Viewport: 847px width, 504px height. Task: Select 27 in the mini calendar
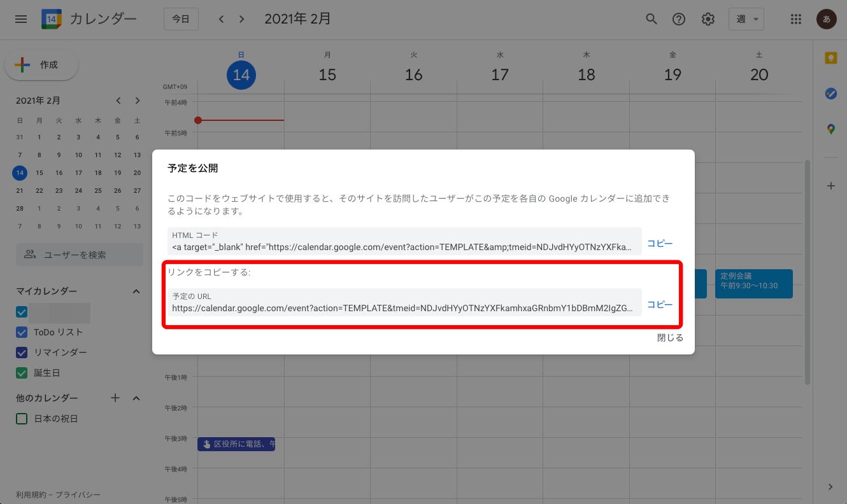point(137,190)
